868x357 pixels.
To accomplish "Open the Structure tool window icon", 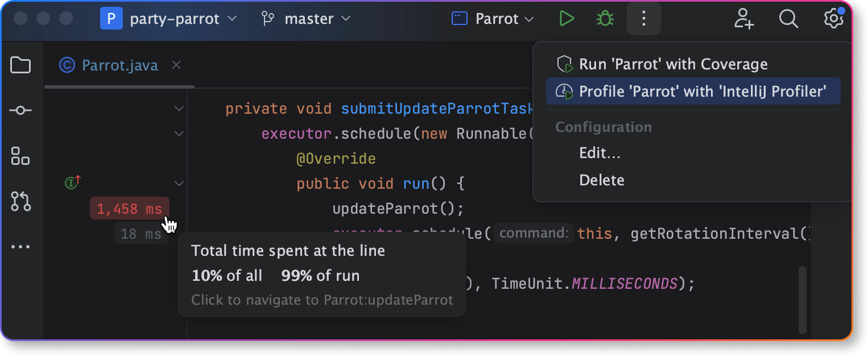I will (20, 156).
